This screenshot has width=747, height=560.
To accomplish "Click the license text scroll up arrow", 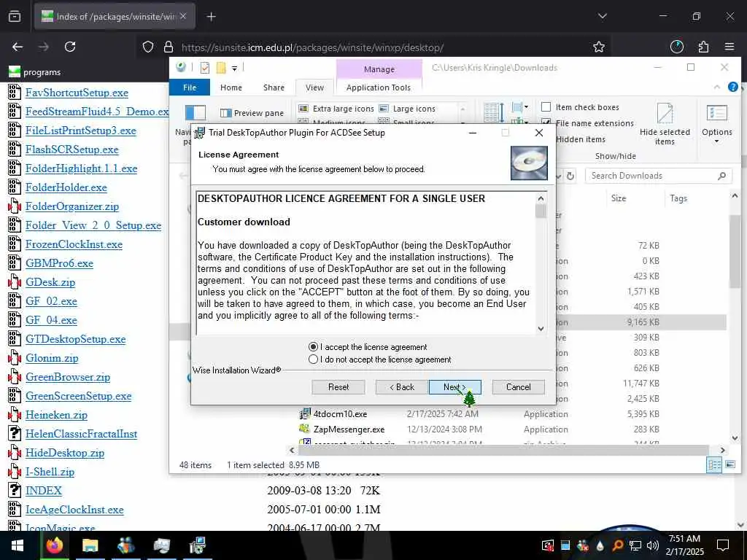I will point(541,198).
